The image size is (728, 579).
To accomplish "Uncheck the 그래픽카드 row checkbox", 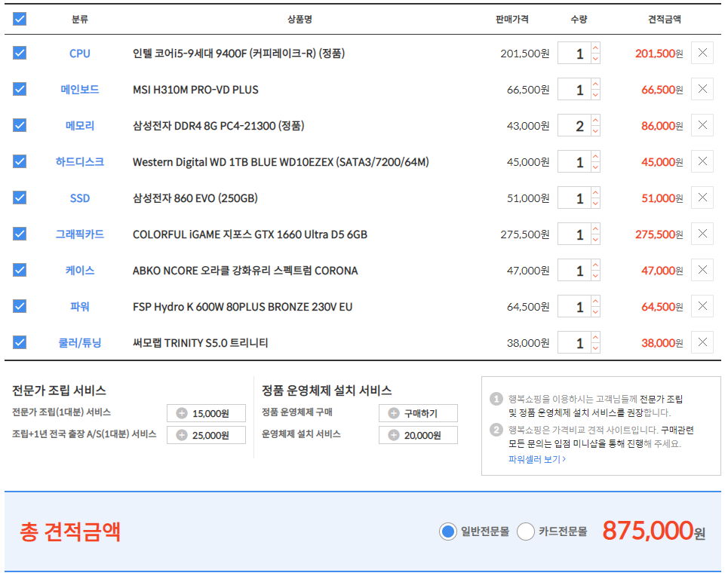I will (x=20, y=234).
